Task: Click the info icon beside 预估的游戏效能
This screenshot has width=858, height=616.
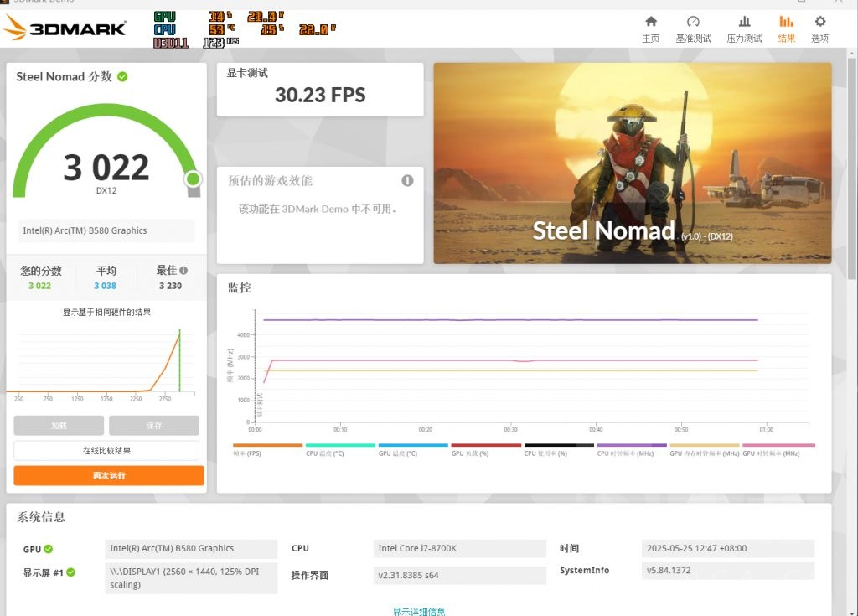Action: 407,180
